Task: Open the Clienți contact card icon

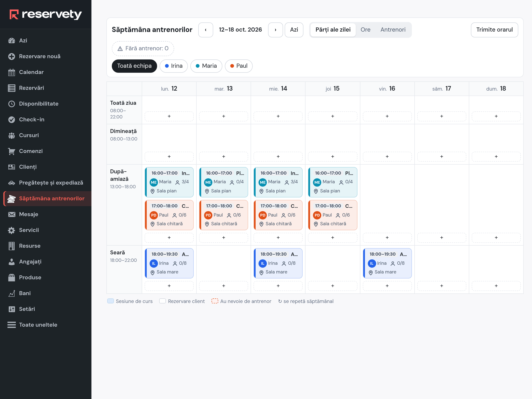Action: click(12, 167)
